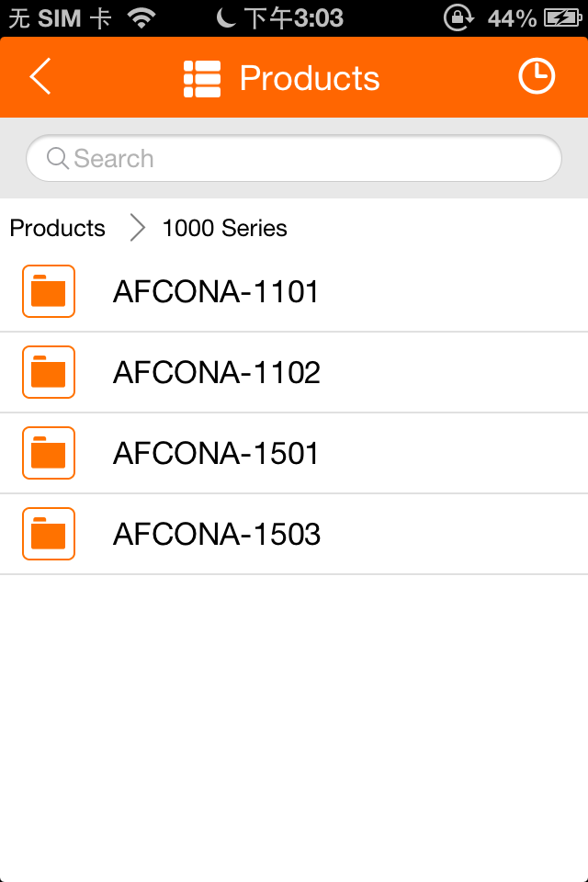The width and height of the screenshot is (588, 882).
Task: Tap the Products header title
Action: (x=310, y=78)
